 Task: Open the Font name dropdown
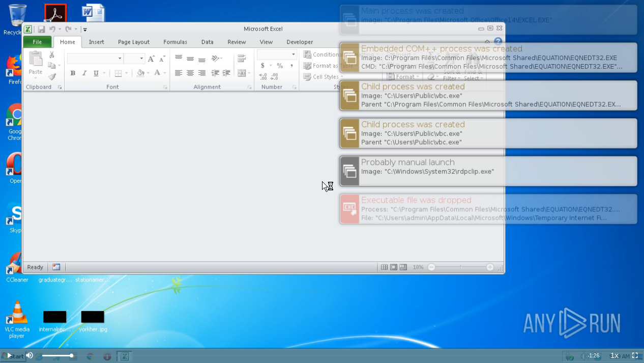(x=120, y=59)
